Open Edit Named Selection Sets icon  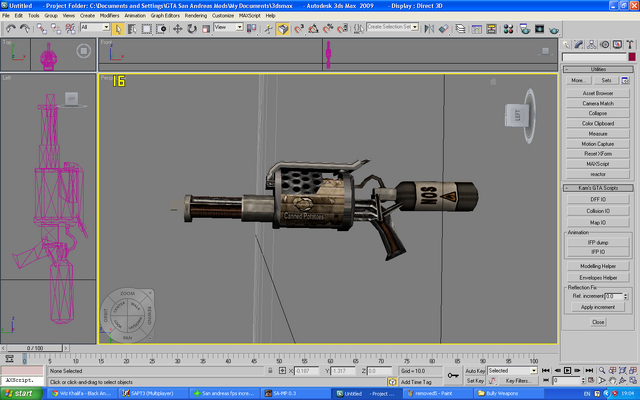(358, 29)
